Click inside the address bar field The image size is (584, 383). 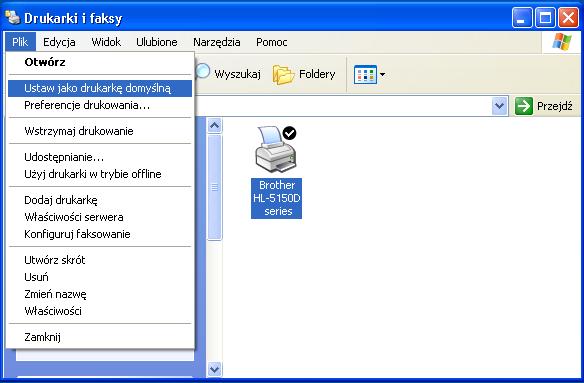343,106
